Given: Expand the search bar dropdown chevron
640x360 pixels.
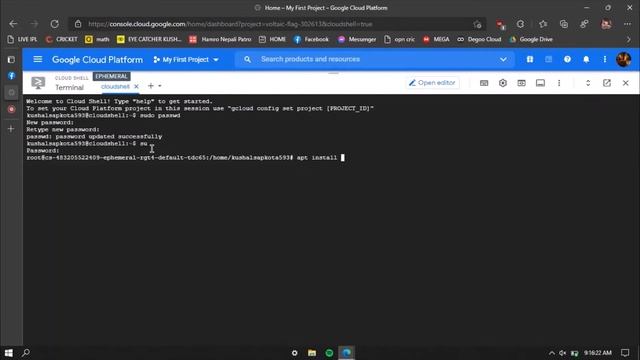Looking at the screenshot, I should [503, 60].
